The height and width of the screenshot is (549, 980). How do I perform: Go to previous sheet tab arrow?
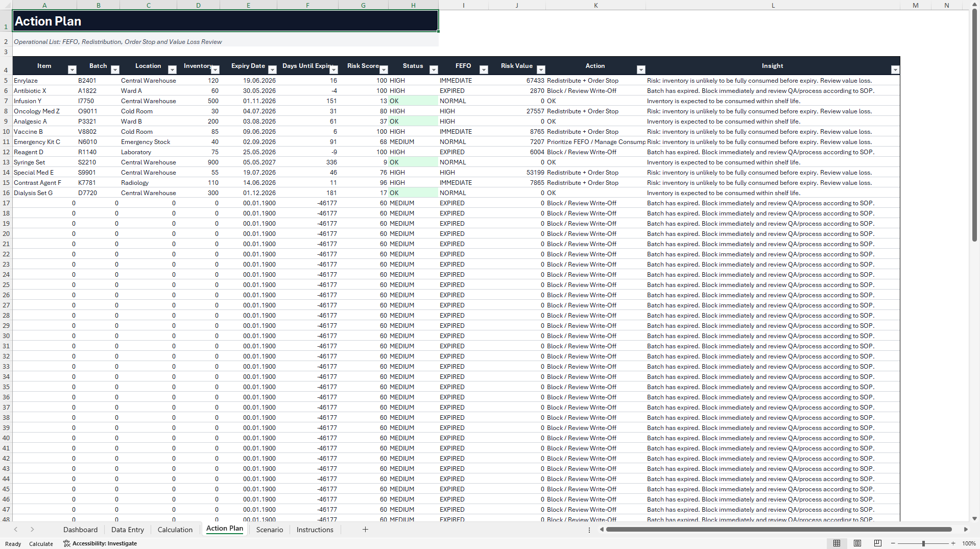[16, 530]
